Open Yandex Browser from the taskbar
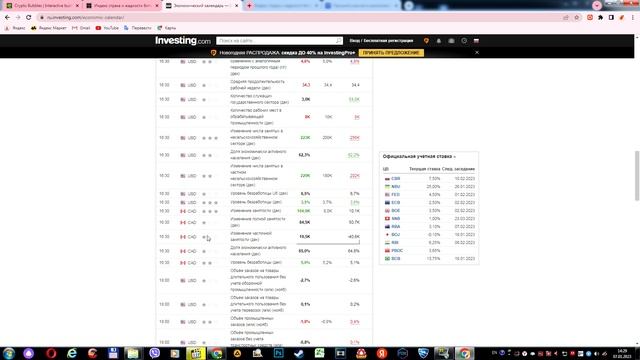 tap(382, 353)
